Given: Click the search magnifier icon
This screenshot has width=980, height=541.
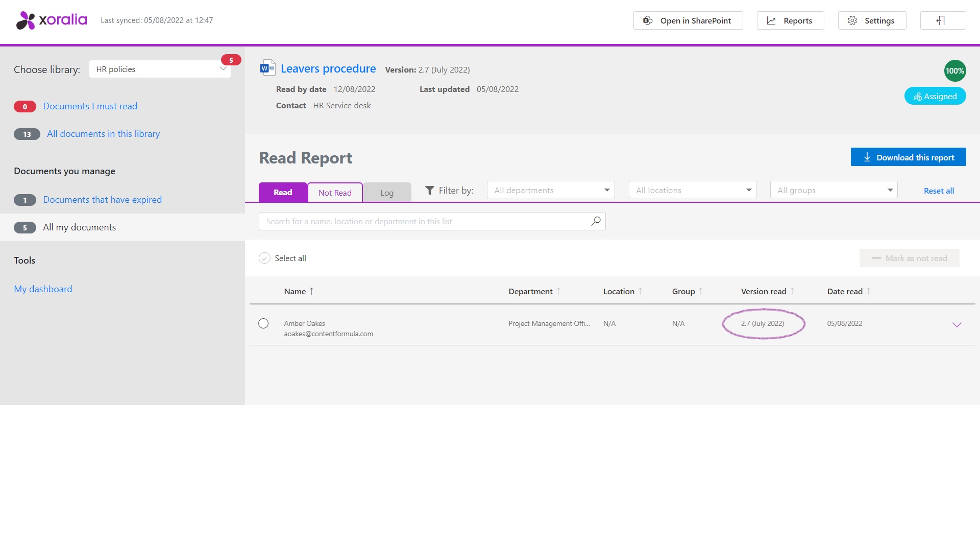Looking at the screenshot, I should (x=596, y=221).
